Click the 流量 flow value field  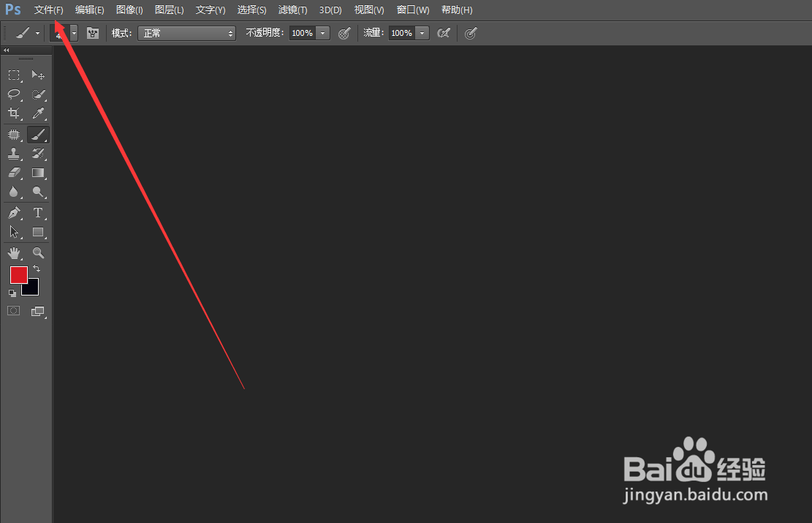402,33
